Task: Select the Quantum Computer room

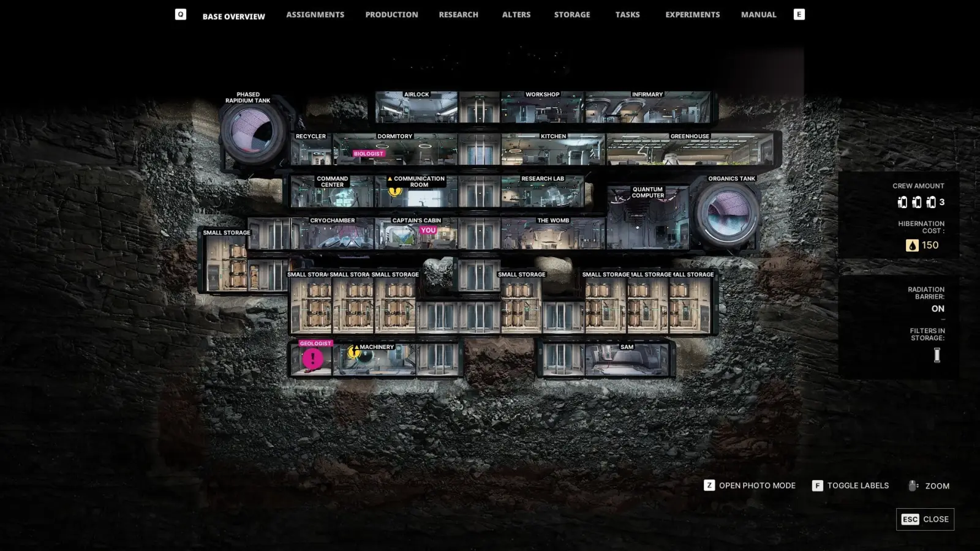Action: 647,217
